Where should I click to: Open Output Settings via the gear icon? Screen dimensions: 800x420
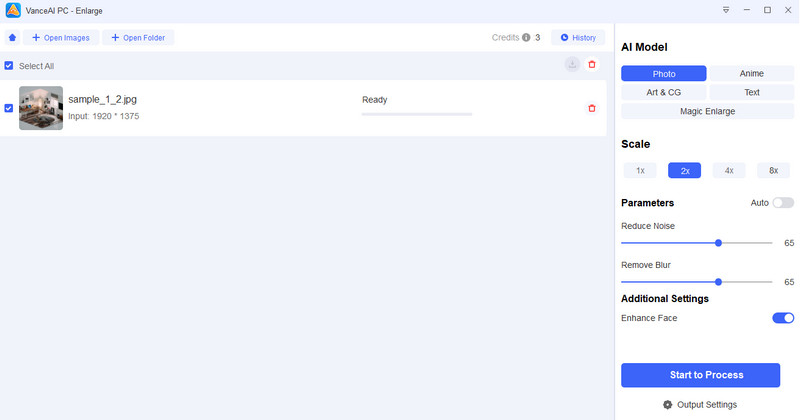[668, 405]
